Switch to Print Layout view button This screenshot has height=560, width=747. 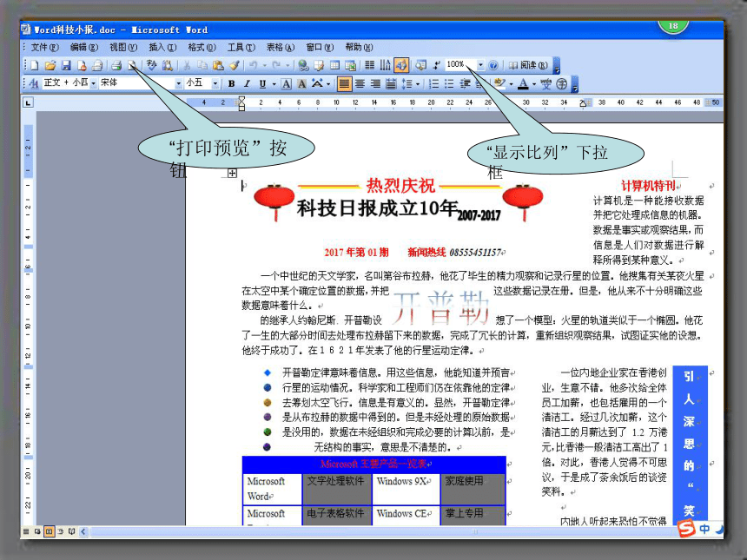[x=49, y=531]
